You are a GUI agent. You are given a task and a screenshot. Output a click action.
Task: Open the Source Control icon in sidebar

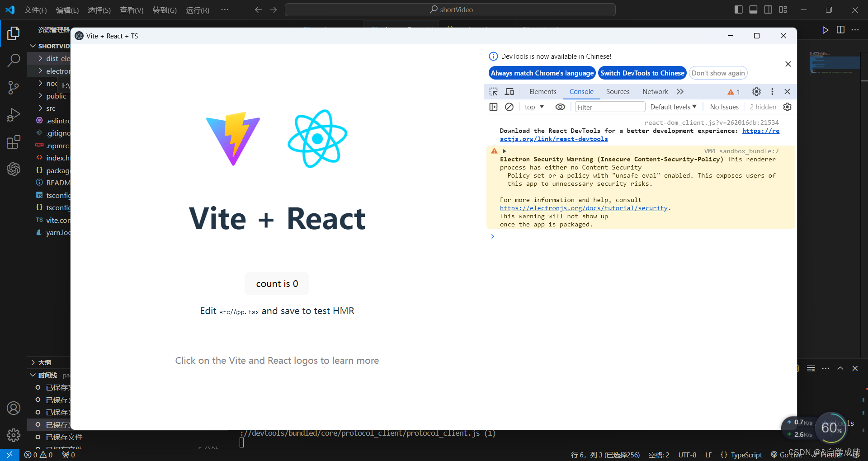click(14, 88)
